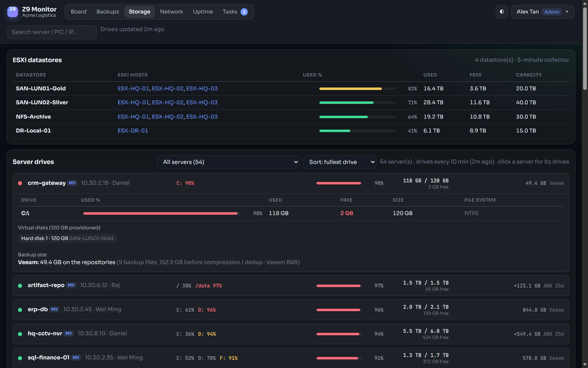588x368 pixels.
Task: Click the "+549.4 GB ABB 35d" value
Action: coord(539,334)
